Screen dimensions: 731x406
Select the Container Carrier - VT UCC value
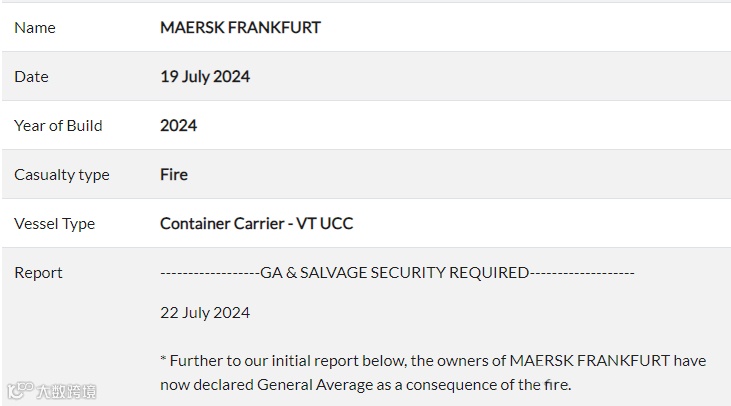(x=256, y=224)
